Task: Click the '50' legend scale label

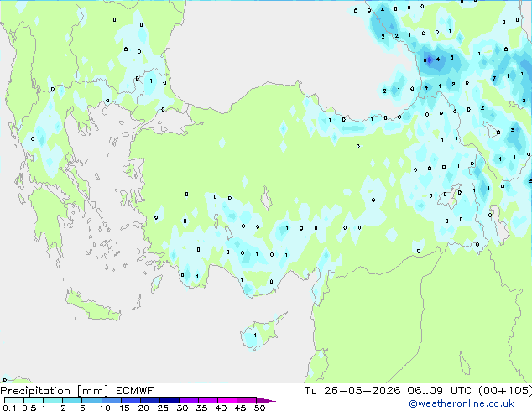Action: tap(260, 408)
